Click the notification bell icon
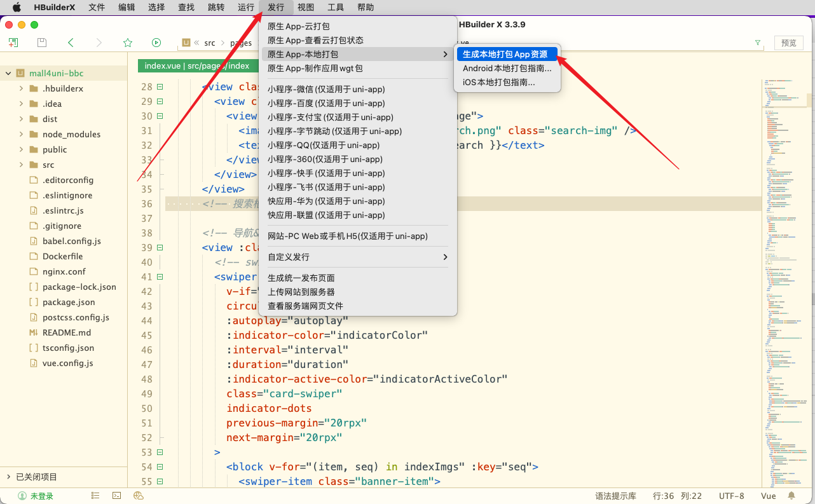 [x=791, y=496]
